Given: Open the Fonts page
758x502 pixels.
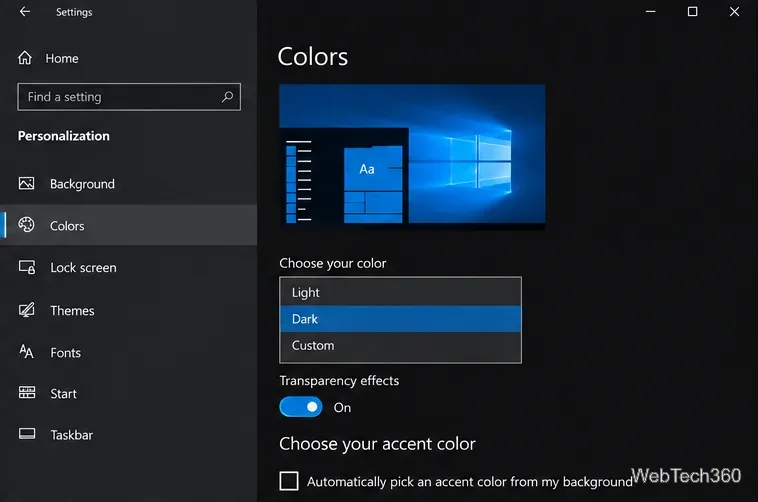Looking at the screenshot, I should pos(66,353).
